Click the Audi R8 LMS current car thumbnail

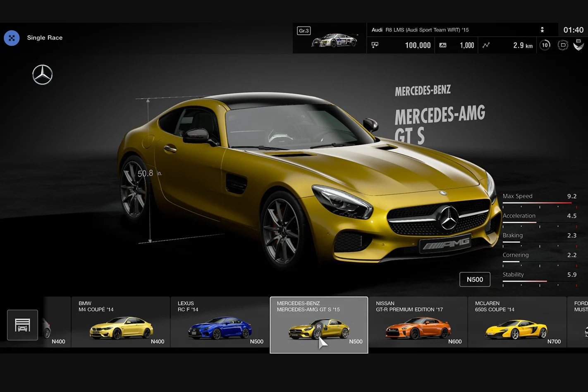pos(335,41)
